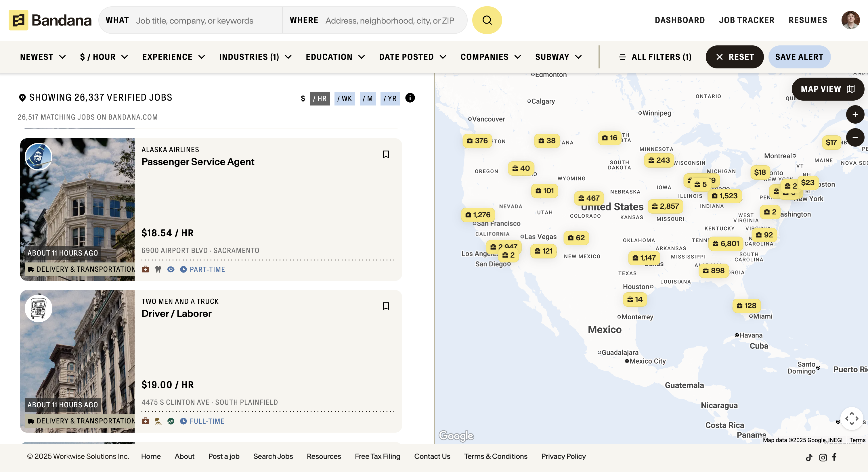The width and height of the screenshot is (868, 472).
Task: Zoom in on the map
Action: point(855,114)
